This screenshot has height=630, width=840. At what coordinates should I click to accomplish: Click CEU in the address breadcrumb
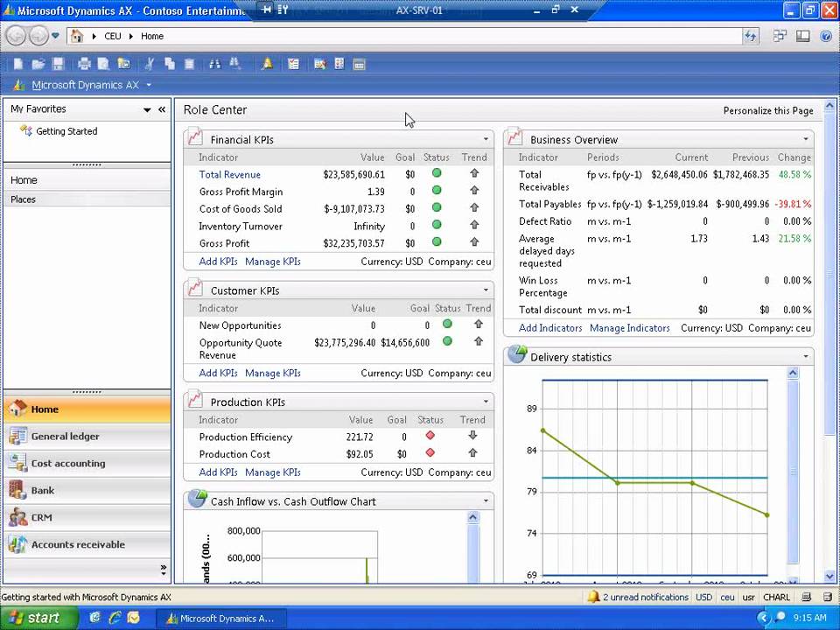[x=113, y=36]
